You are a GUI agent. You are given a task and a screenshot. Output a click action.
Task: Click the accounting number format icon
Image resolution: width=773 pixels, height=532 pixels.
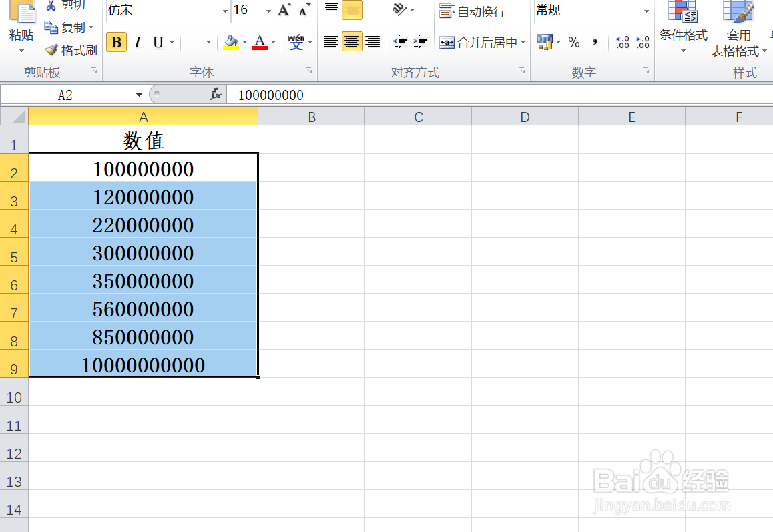[x=545, y=43]
